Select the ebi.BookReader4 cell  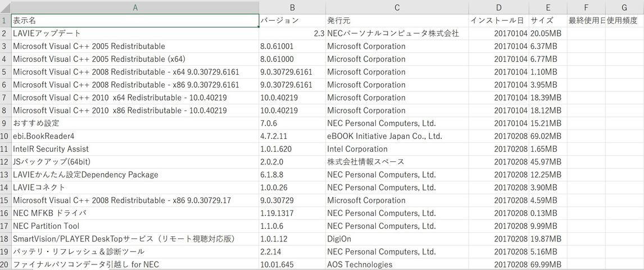coord(135,136)
